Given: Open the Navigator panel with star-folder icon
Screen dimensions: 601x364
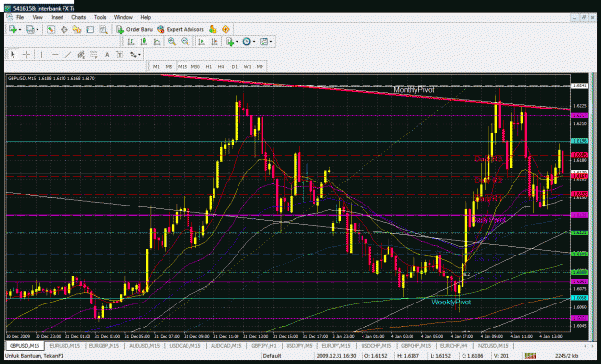Looking at the screenshot, I should [77, 29].
